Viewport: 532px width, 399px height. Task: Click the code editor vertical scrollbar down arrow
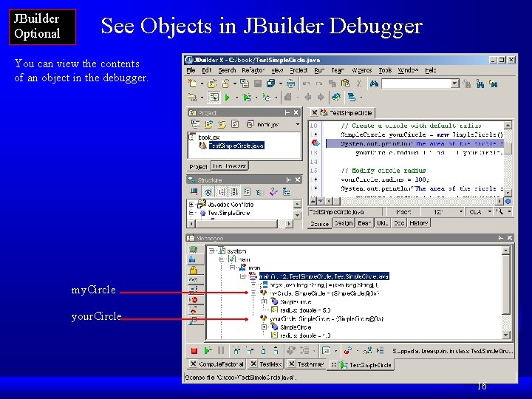tap(508, 193)
